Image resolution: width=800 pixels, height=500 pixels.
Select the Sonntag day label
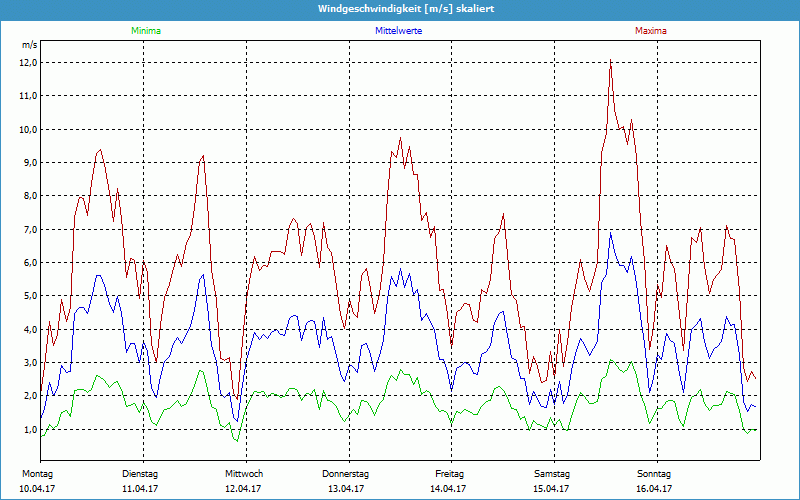tap(654, 474)
